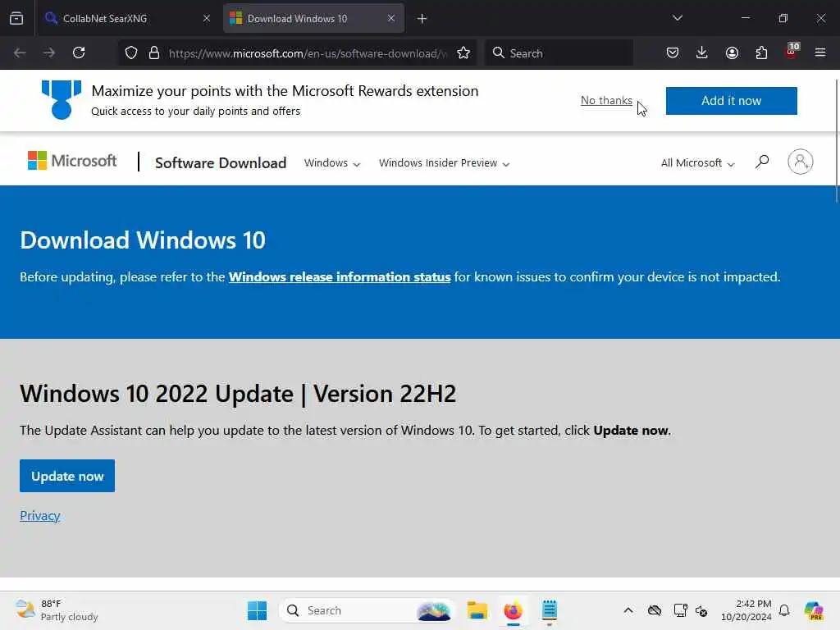Screen dimensions: 840x630
Task: Open the Windows Start menu
Action: [x=257, y=610]
